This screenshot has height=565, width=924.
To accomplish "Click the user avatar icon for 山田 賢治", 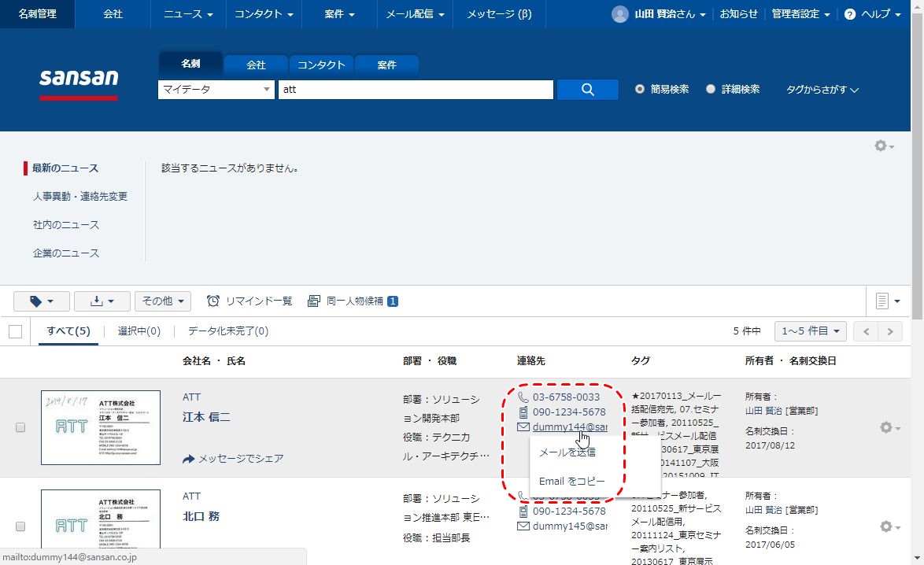I will 620,14.
